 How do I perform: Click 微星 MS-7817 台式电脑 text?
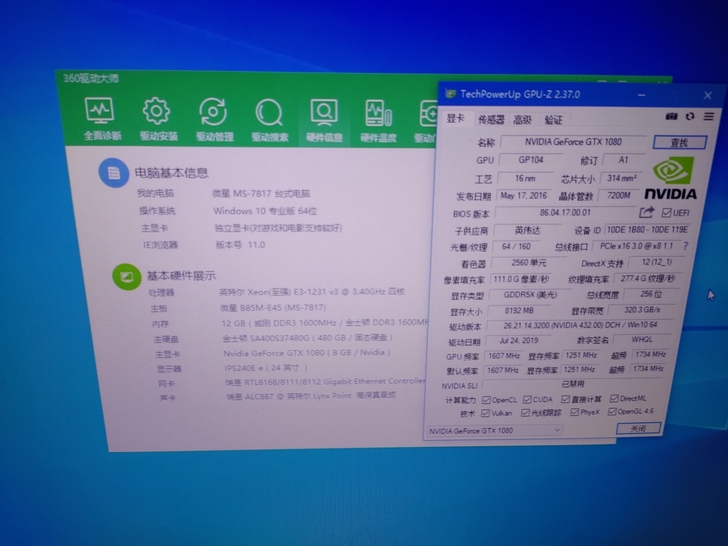(x=261, y=193)
